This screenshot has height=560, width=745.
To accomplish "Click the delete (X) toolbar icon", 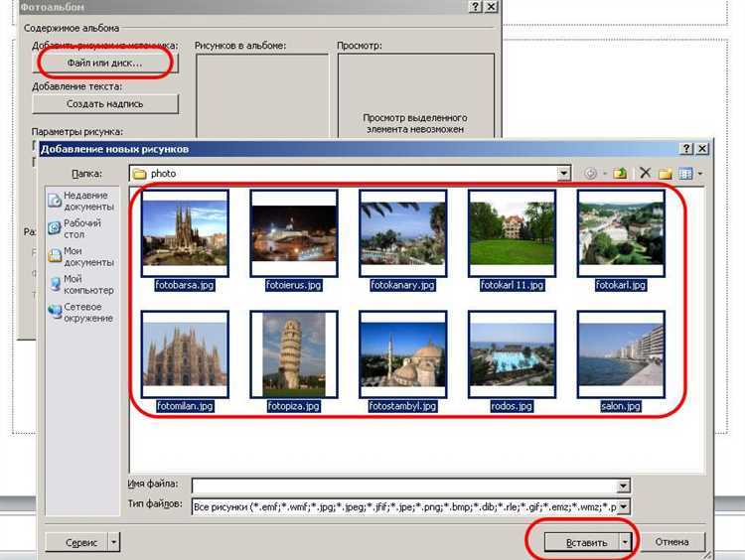I will pyautogui.click(x=645, y=173).
